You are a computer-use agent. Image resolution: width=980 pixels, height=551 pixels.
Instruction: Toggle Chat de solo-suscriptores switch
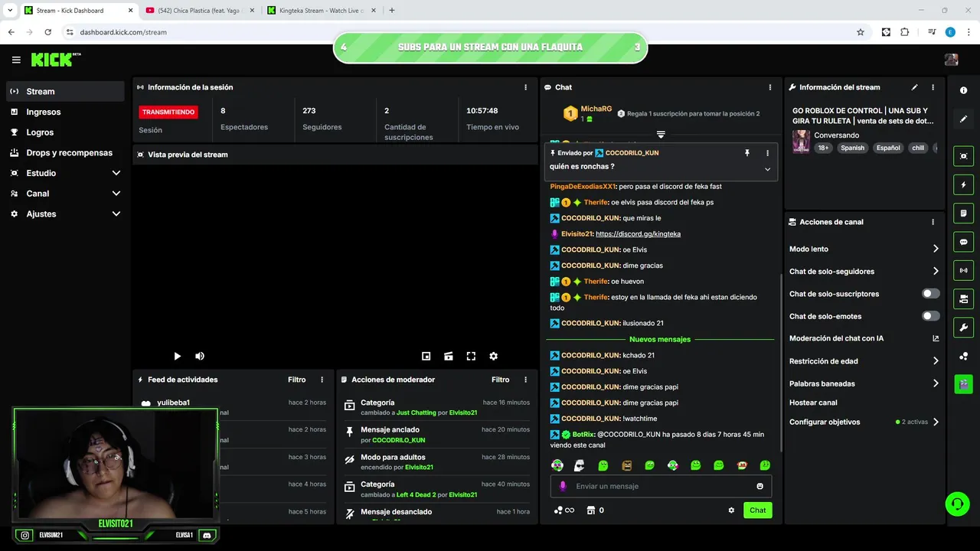pyautogui.click(x=930, y=294)
